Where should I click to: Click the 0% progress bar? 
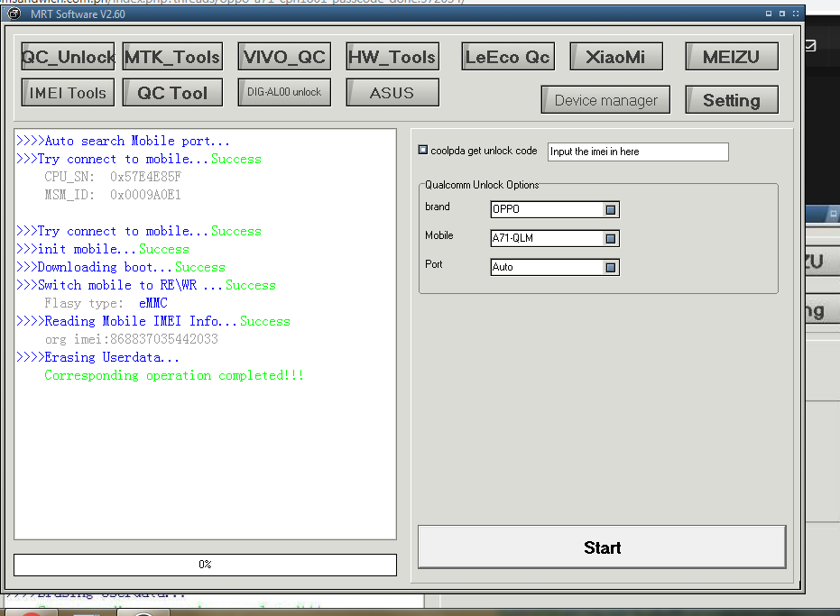pyautogui.click(x=205, y=565)
